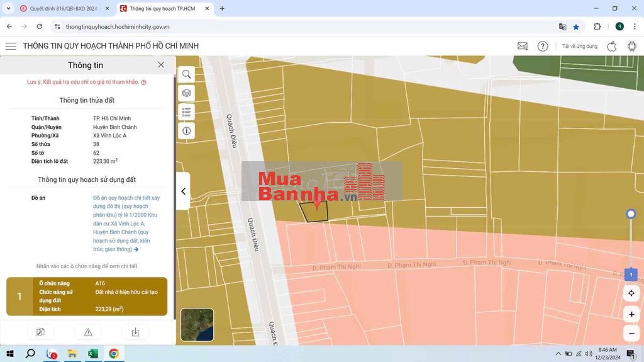The image size is (644, 362).
Task: Switch basemap using satellite thumbnail
Action: pyautogui.click(x=197, y=324)
